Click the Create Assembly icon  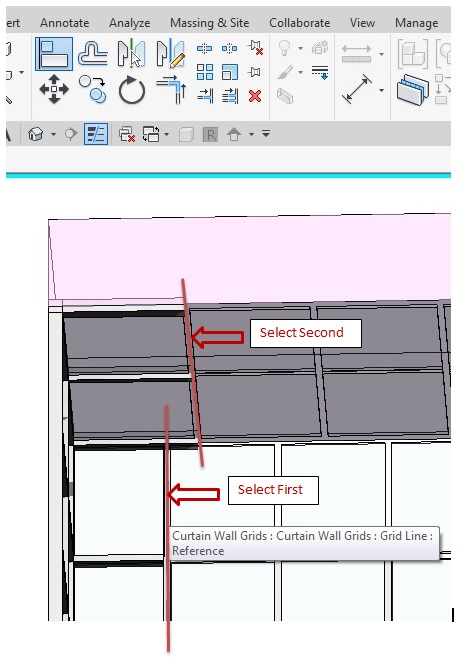[x=413, y=54]
